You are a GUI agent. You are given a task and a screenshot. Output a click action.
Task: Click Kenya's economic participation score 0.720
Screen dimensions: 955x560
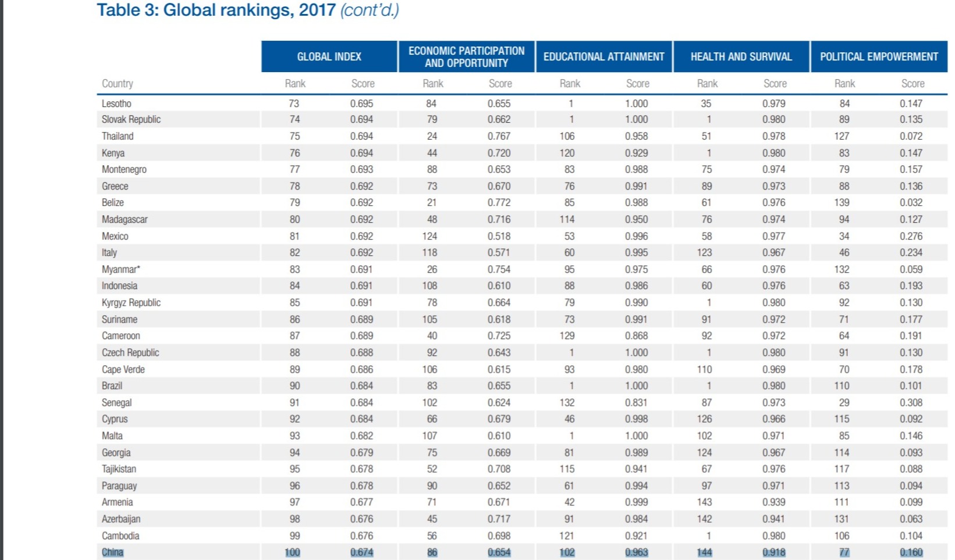click(499, 153)
